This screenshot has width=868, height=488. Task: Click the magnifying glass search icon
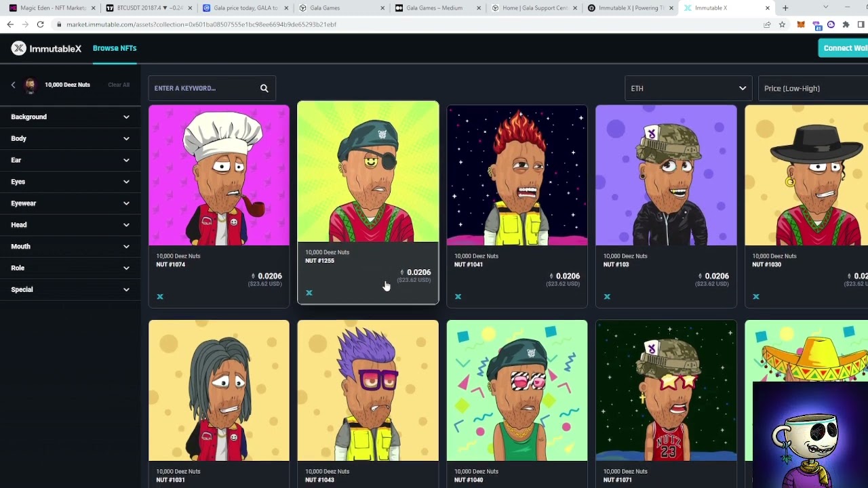pyautogui.click(x=264, y=88)
